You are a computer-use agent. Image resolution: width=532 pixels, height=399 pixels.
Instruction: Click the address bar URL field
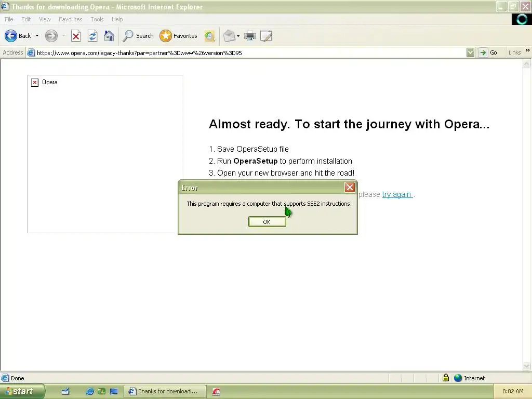click(250, 52)
